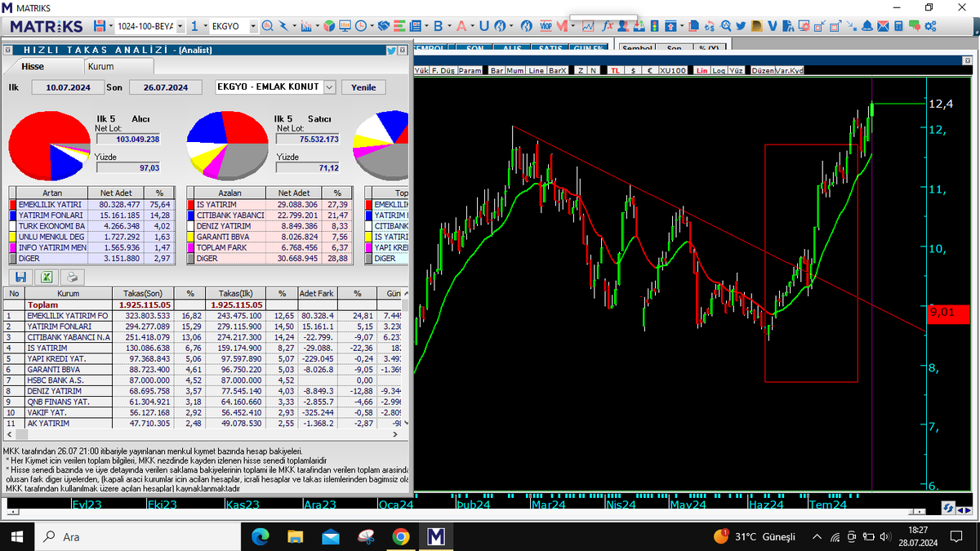
Task: Open the EKGYO symbol dropdown in toolbar
Action: coord(253,26)
